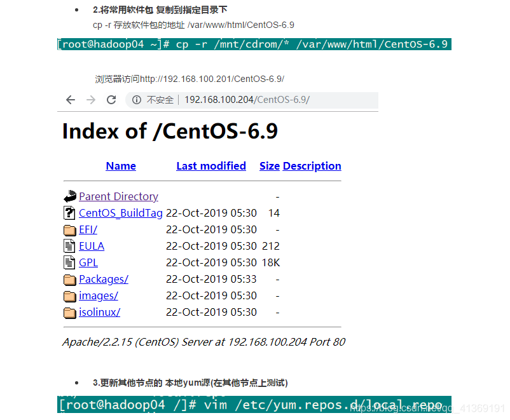Image resolution: width=510 pixels, height=420 pixels.
Task: Click the folder icon beside Packages/
Action: pyautogui.click(x=69, y=280)
